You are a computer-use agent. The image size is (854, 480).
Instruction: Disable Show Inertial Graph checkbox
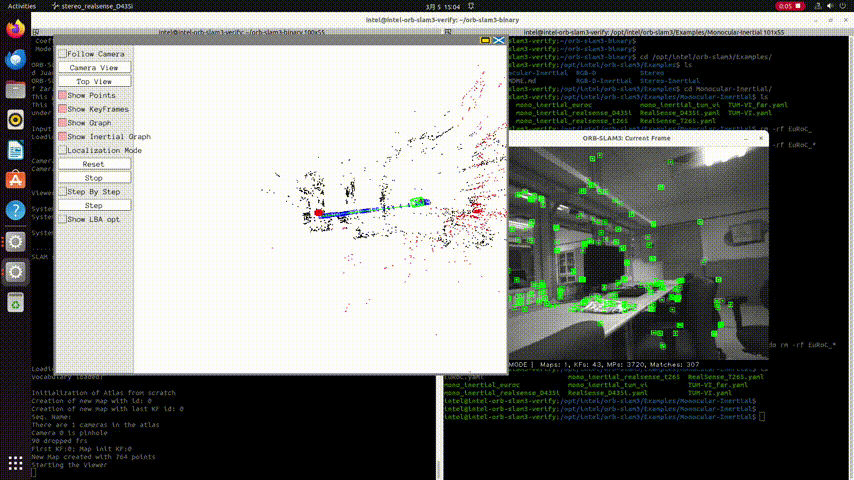click(x=63, y=136)
